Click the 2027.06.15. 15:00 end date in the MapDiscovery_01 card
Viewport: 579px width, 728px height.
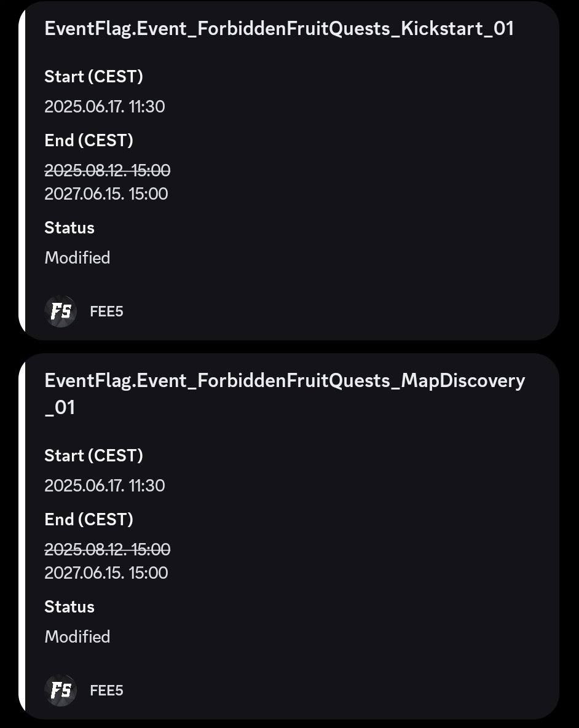[x=106, y=573]
